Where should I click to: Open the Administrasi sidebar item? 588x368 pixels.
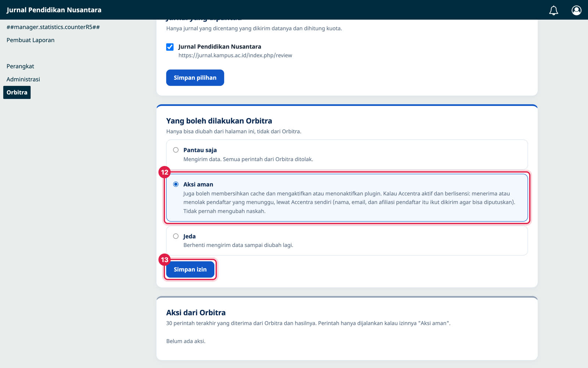[x=23, y=79]
